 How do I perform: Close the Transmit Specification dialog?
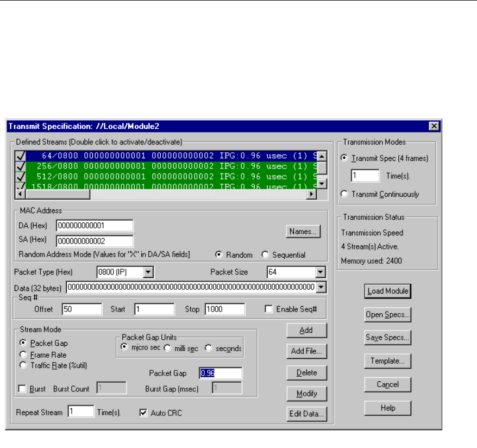click(434, 126)
